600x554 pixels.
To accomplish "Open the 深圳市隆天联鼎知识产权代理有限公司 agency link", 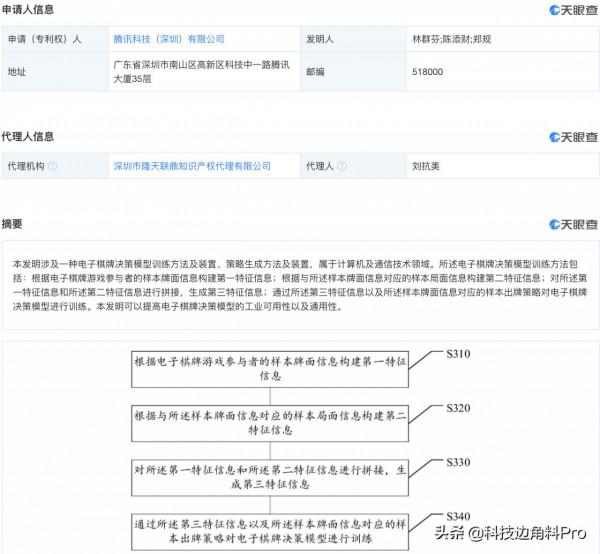I will (x=192, y=166).
